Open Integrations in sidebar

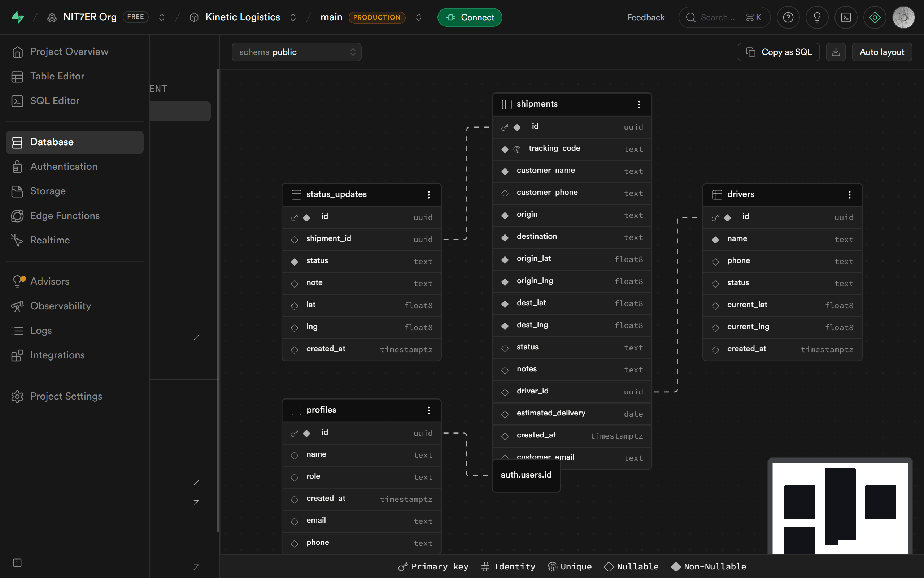[75, 355]
